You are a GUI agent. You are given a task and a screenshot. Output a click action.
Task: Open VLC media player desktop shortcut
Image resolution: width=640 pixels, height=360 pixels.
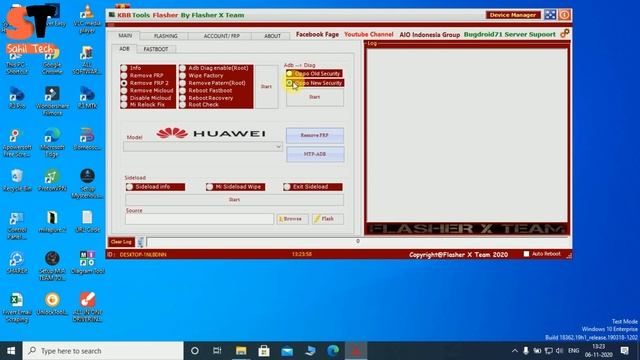pos(87,18)
